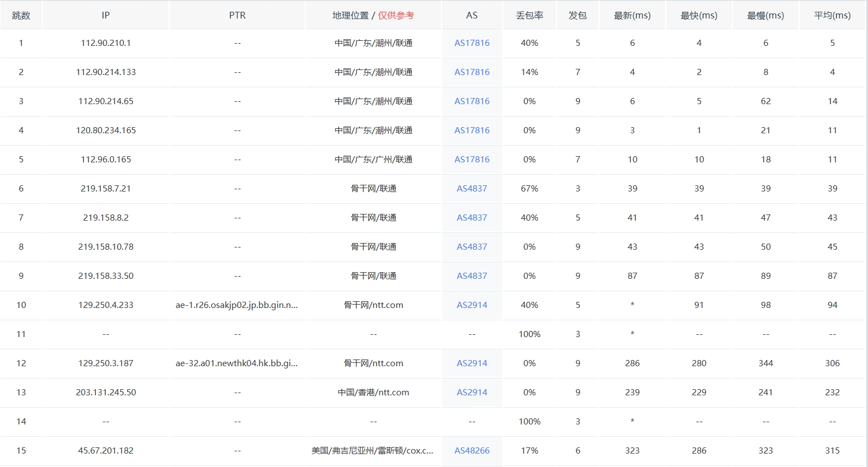Open AS2914 link in row 203.131.245.50

click(472, 393)
